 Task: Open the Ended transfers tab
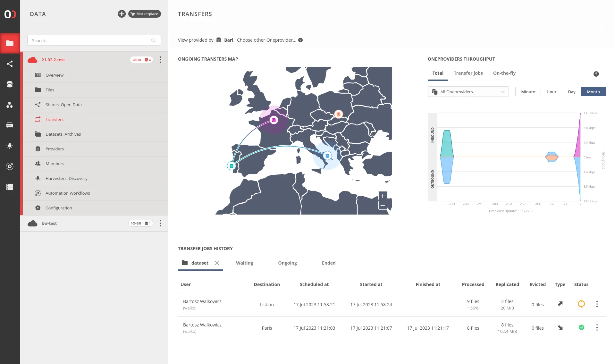tap(328, 263)
